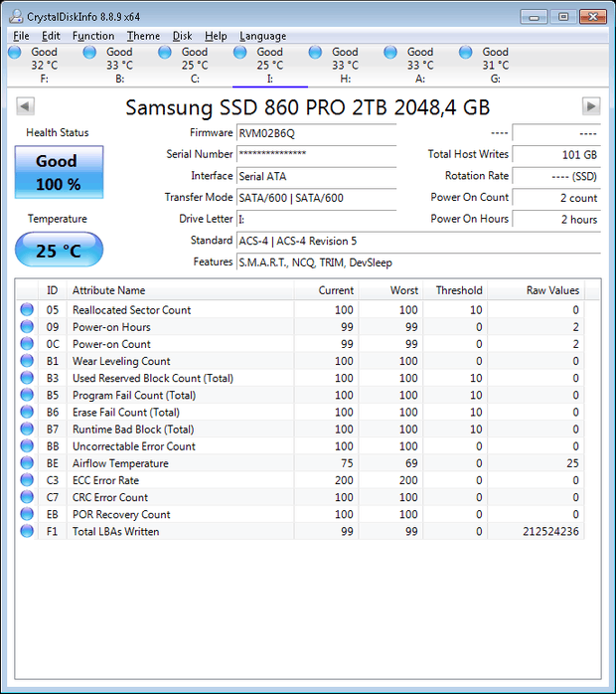Click the Power On Count 2 count field
The image size is (616, 694).
[x=556, y=198]
